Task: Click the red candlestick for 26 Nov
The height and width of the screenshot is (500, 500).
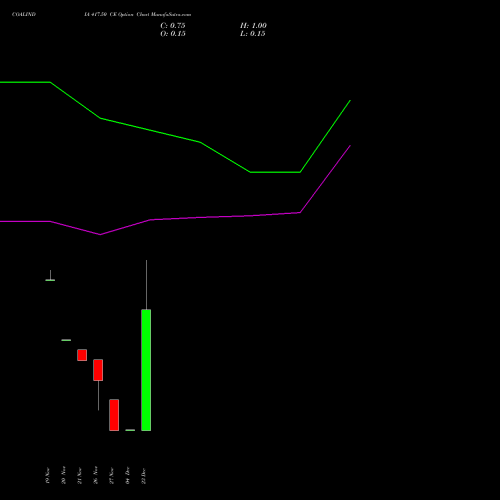Action: click(98, 370)
